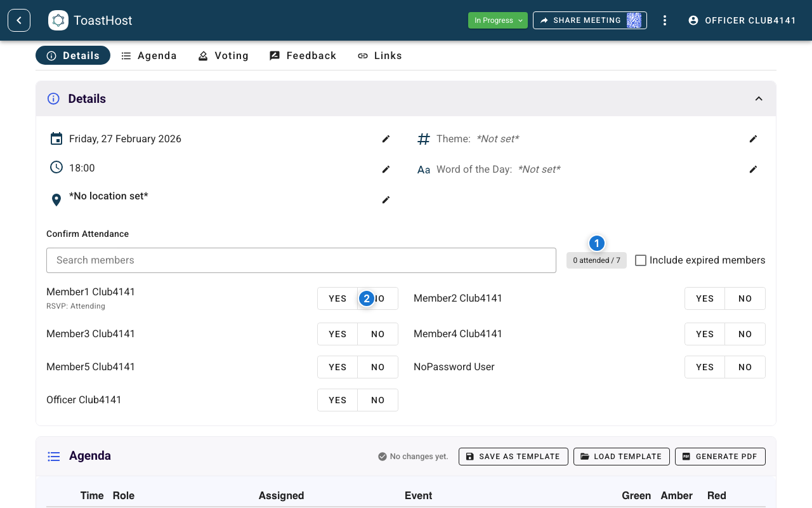Click the QR code on Share Meeting button
The image size is (812, 508).
point(633,20)
